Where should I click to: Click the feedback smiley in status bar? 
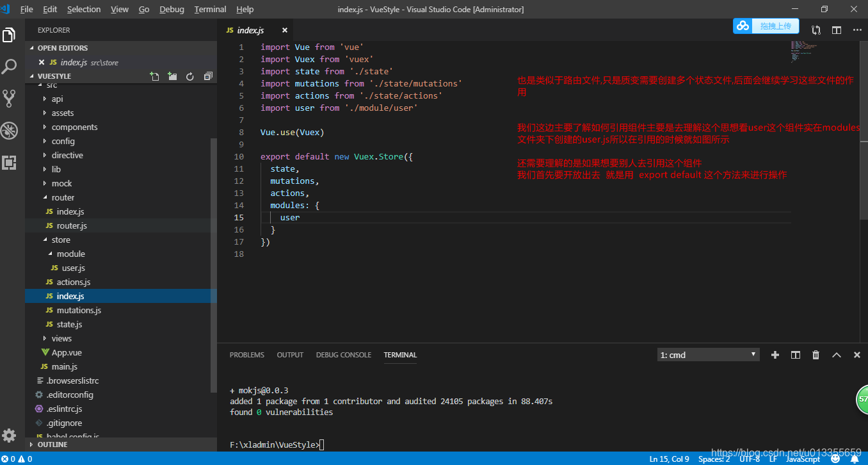835,459
